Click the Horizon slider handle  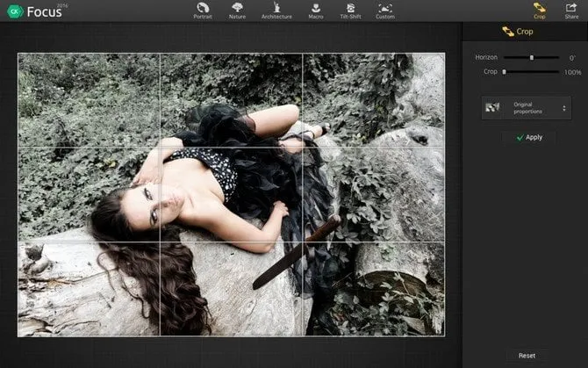point(531,58)
